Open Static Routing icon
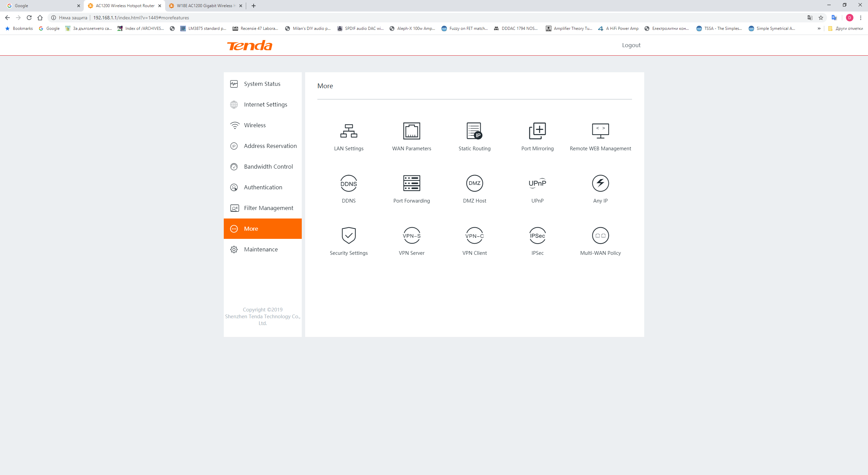The width and height of the screenshot is (868, 475). [474, 131]
